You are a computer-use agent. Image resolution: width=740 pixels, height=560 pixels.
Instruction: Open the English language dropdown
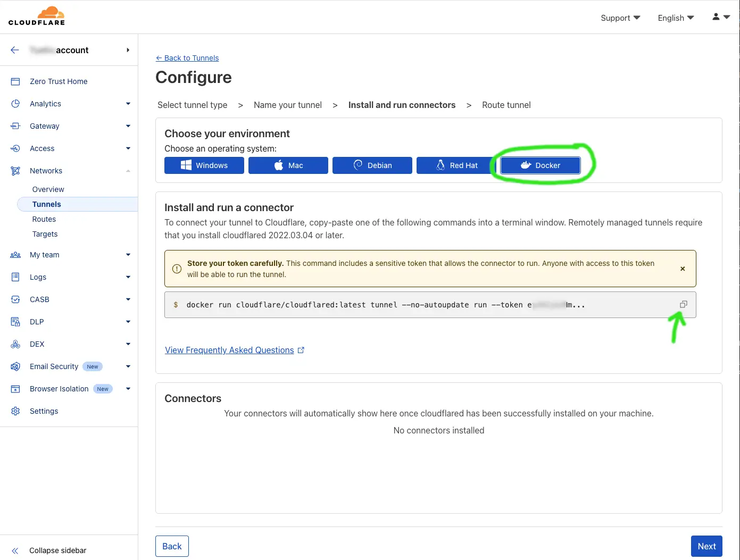tap(676, 18)
